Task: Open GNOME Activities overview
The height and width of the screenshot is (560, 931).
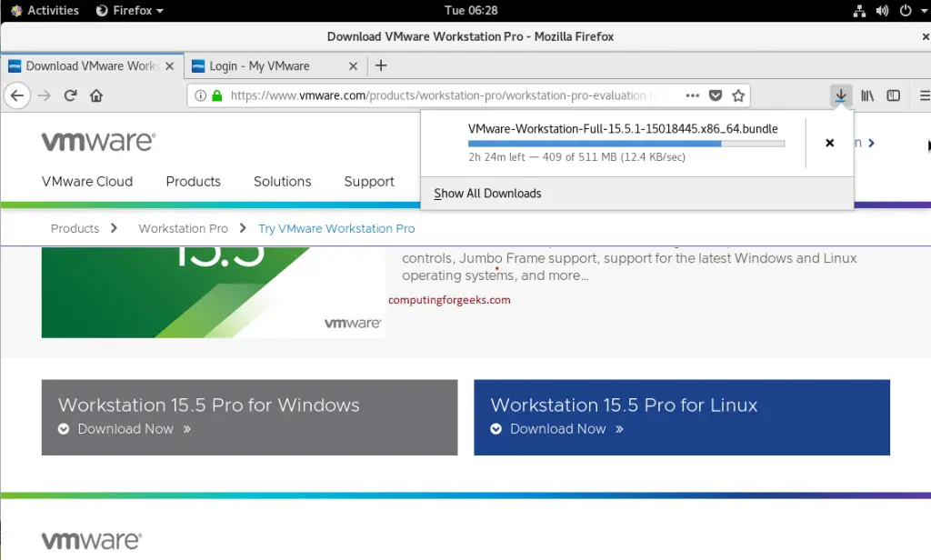Action: [45, 11]
